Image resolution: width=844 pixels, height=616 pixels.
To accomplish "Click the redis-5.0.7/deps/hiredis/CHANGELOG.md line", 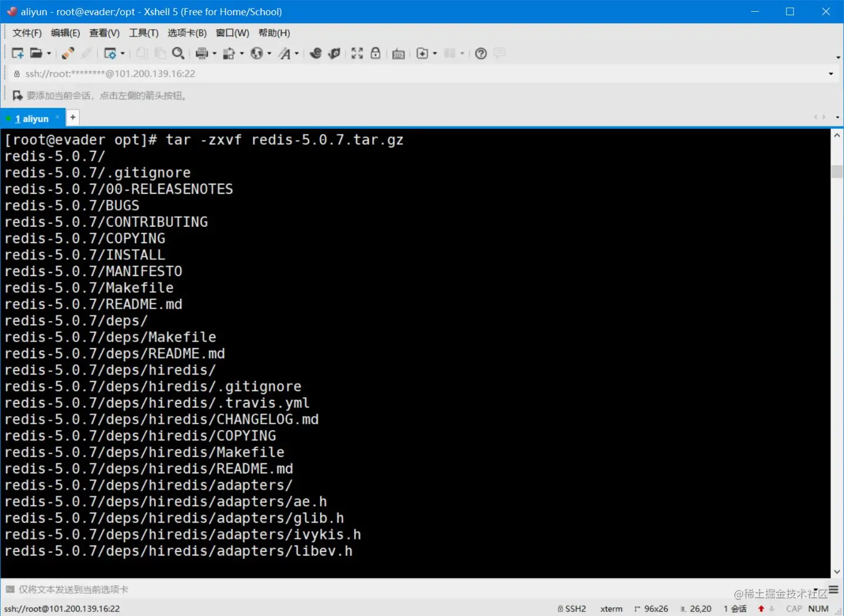I will pos(162,420).
